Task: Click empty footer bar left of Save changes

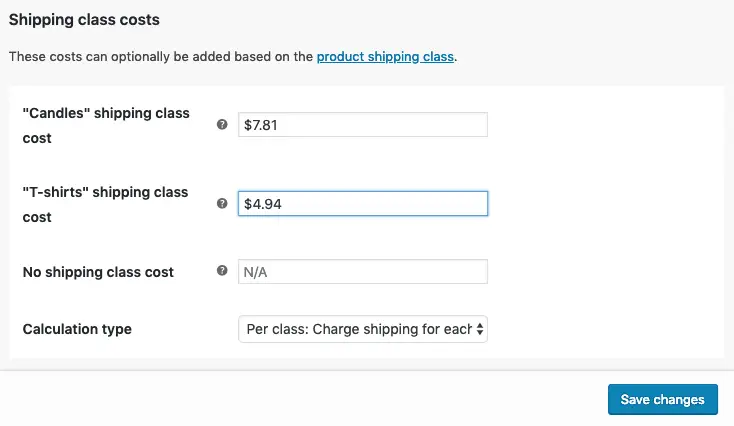Action: click(304, 399)
